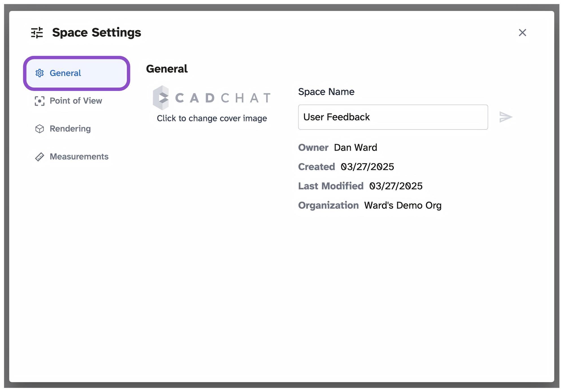
Task: Open the General settings tab
Action: click(x=77, y=73)
